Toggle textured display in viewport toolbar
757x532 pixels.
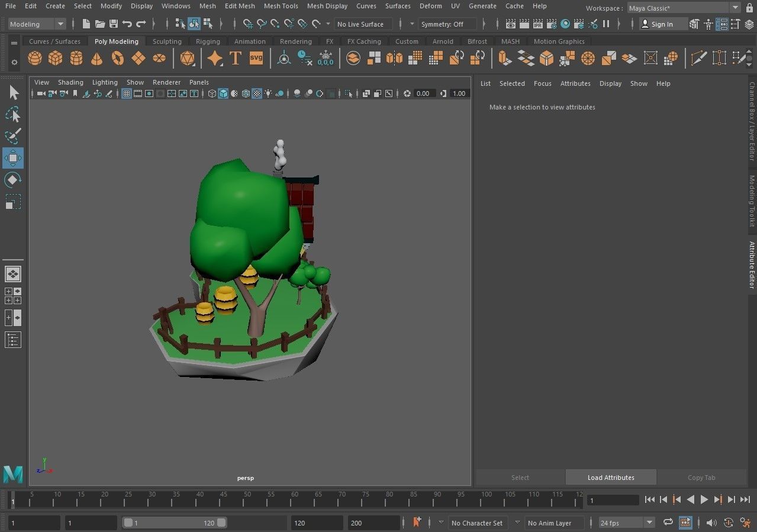coord(257,93)
